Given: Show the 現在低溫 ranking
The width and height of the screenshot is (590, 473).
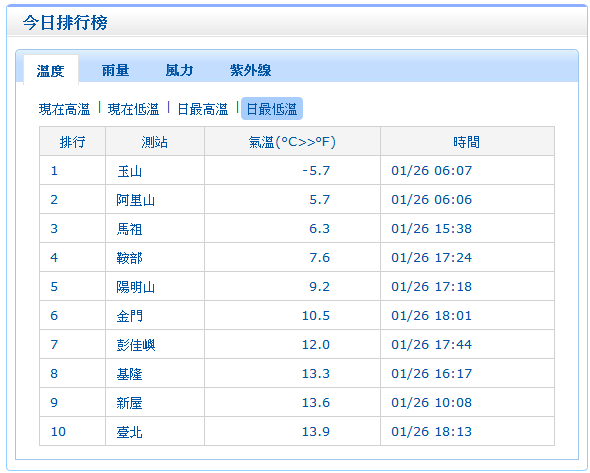Looking at the screenshot, I should click(133, 109).
